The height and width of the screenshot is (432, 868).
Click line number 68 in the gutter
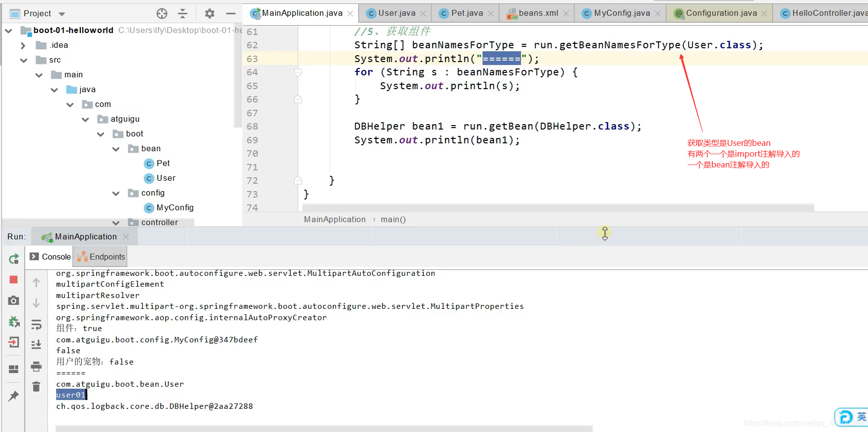pos(252,127)
